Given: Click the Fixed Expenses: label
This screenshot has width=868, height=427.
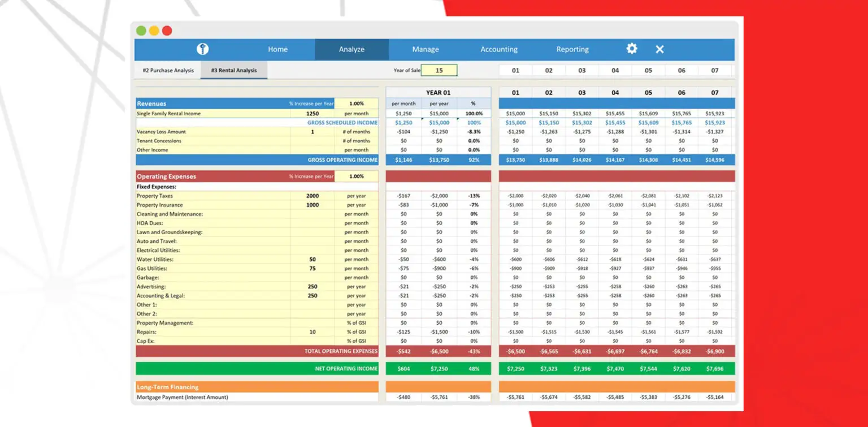Looking at the screenshot, I should (157, 187).
